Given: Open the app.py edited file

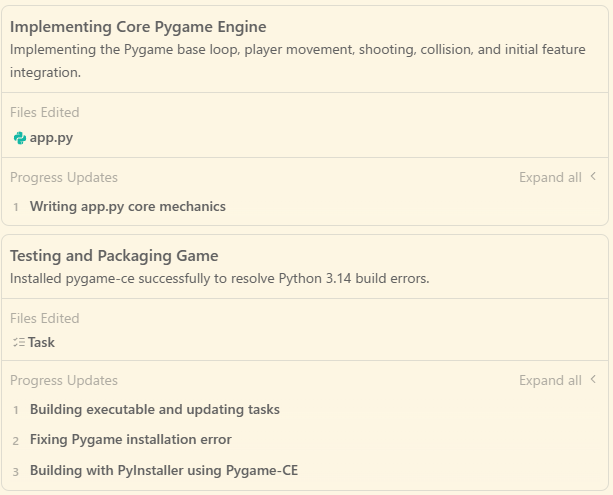Looking at the screenshot, I should [51, 138].
